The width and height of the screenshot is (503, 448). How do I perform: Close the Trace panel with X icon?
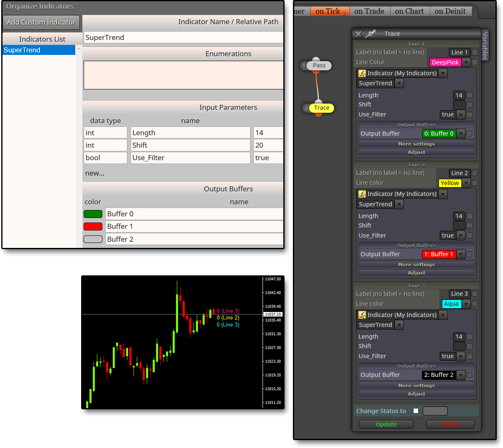[x=358, y=34]
